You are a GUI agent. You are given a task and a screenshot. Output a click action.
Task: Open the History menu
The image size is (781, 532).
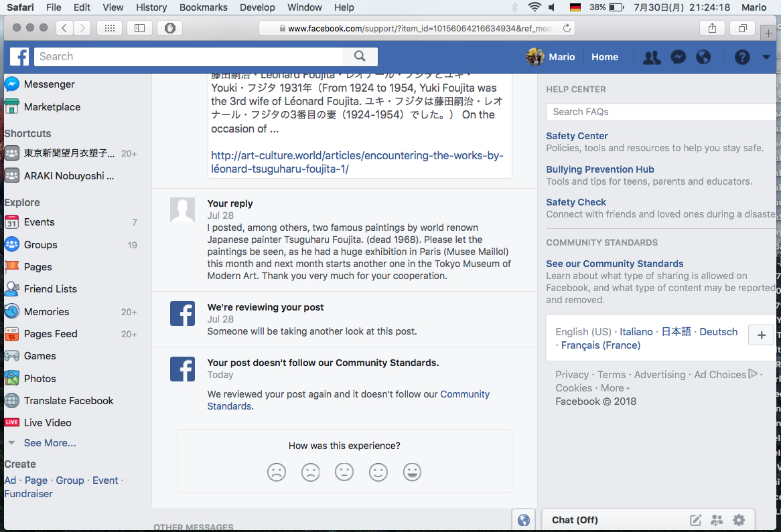[151, 7]
